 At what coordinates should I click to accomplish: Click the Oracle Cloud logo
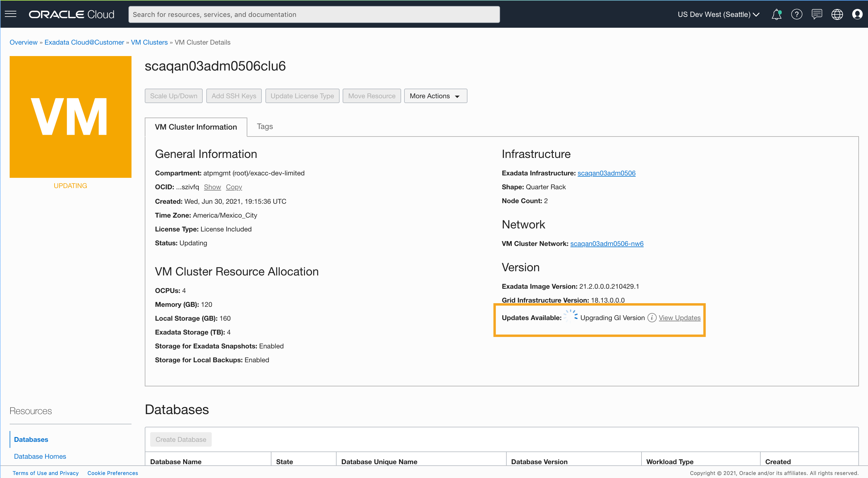pyautogui.click(x=71, y=14)
